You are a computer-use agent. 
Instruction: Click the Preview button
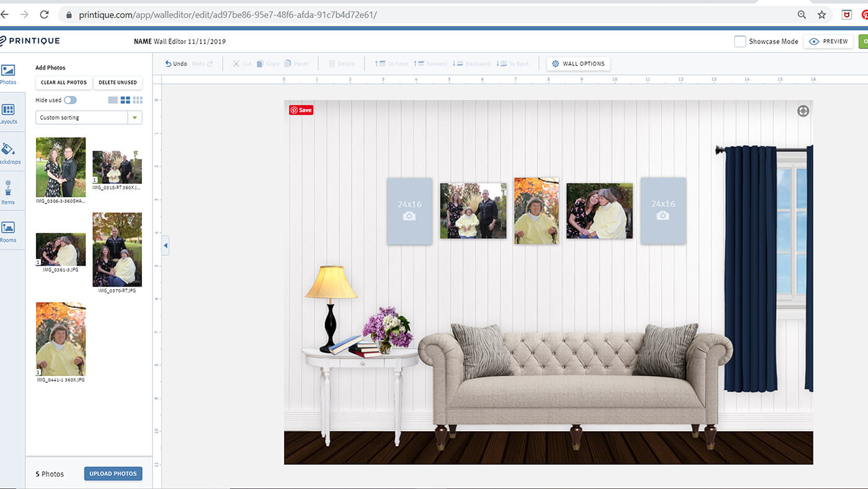tap(828, 41)
